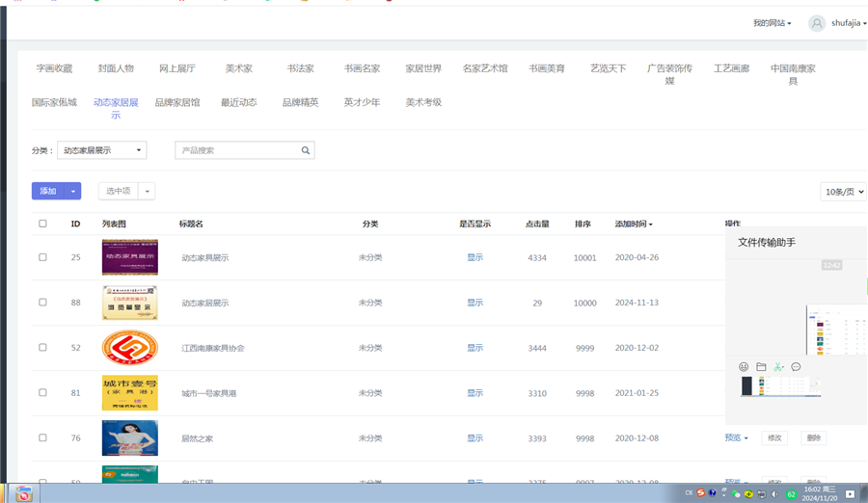Click the shufajia user avatar icon
Image resolution: width=868 pixels, height=503 pixels.
[x=817, y=23]
